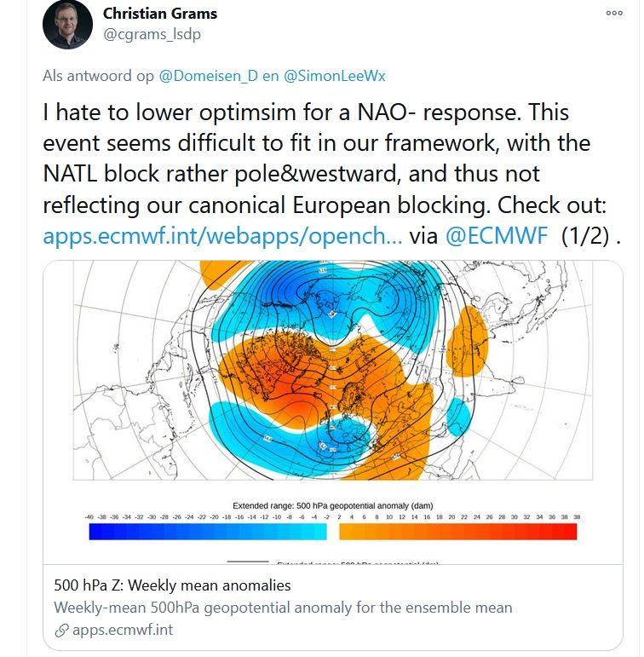Click the apps.ecmwf.int domain in the card footer
The image size is (644, 657).
pos(123,630)
